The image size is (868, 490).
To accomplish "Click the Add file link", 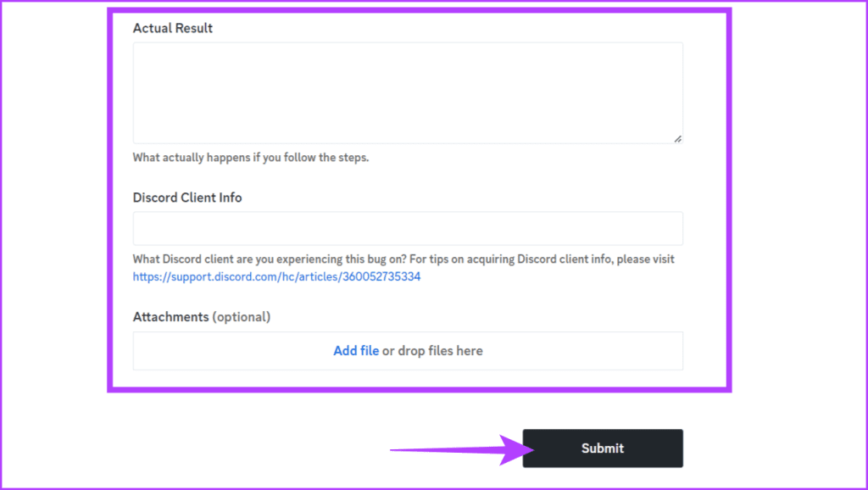I will click(x=356, y=350).
